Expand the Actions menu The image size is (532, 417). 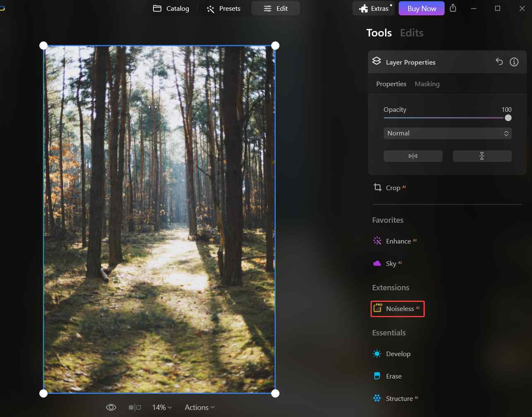pos(200,407)
